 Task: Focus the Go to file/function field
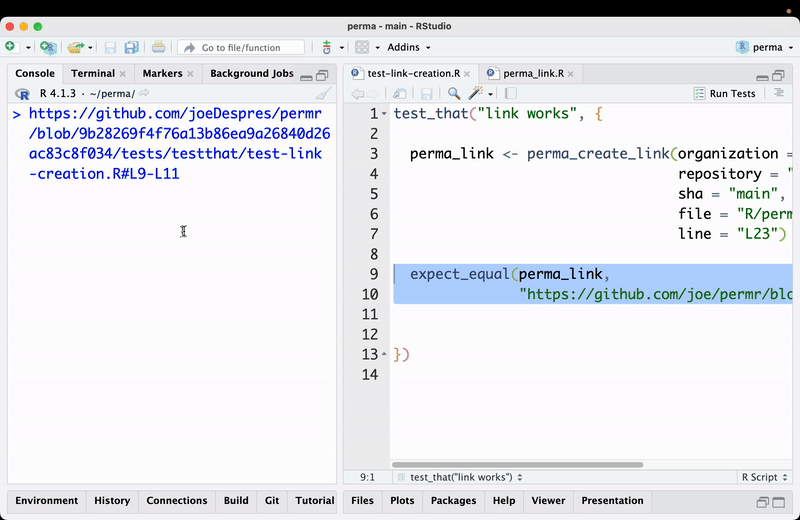pyautogui.click(x=241, y=47)
